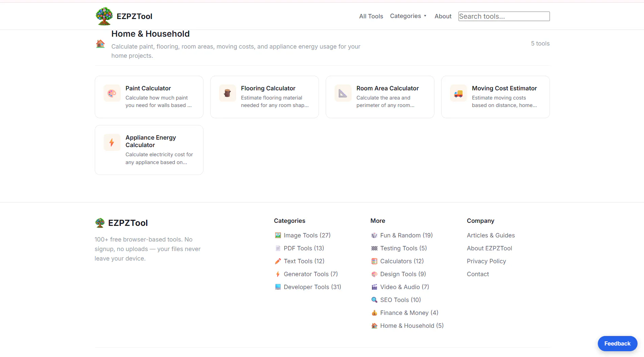
Task: Open the Appliance Energy Calculator card title
Action: point(150,141)
